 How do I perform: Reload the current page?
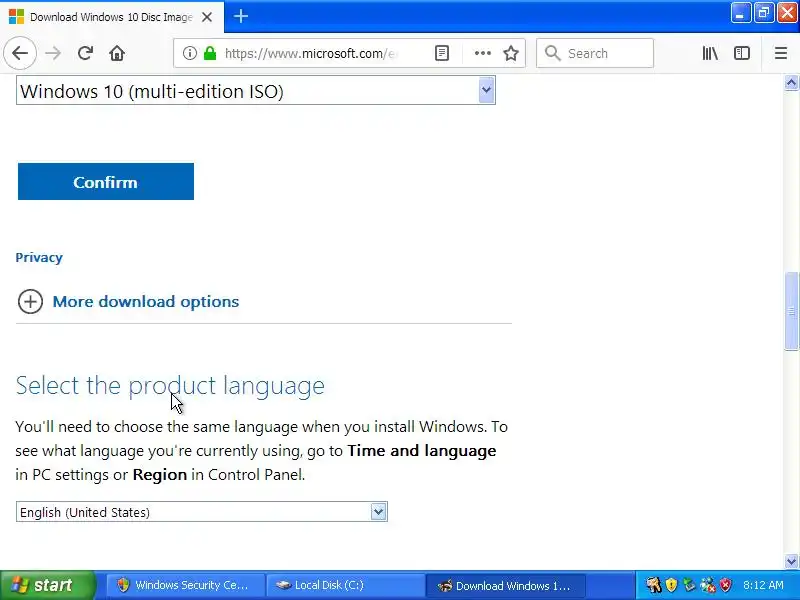85,53
